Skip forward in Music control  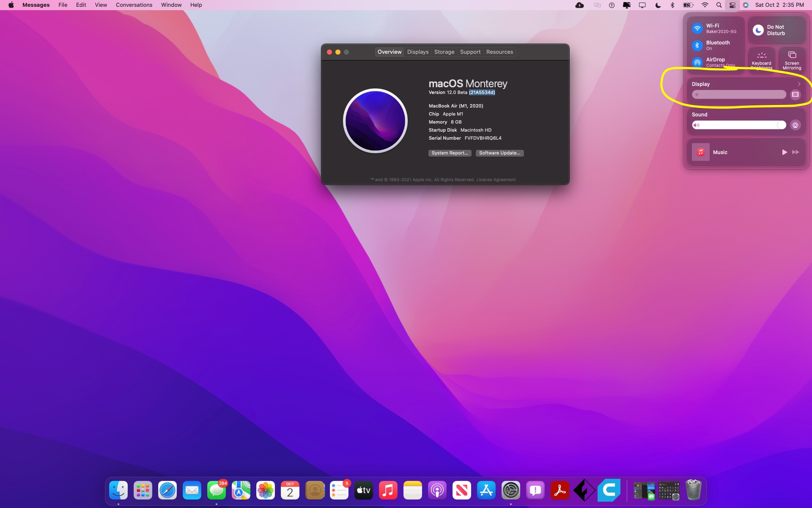click(796, 152)
